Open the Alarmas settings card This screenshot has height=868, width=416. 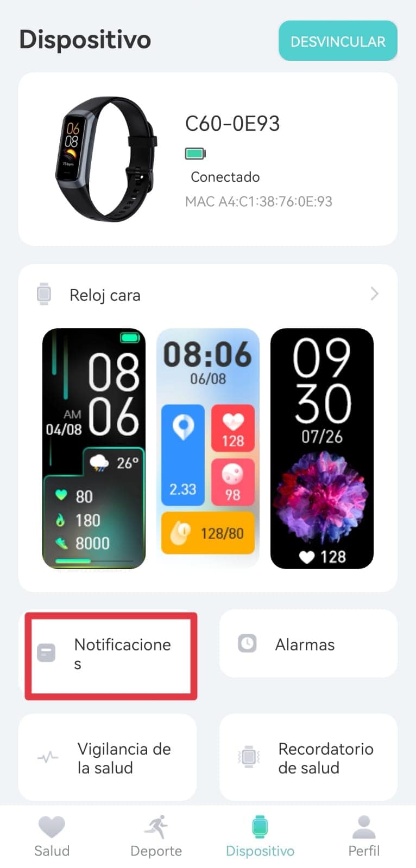point(308,643)
